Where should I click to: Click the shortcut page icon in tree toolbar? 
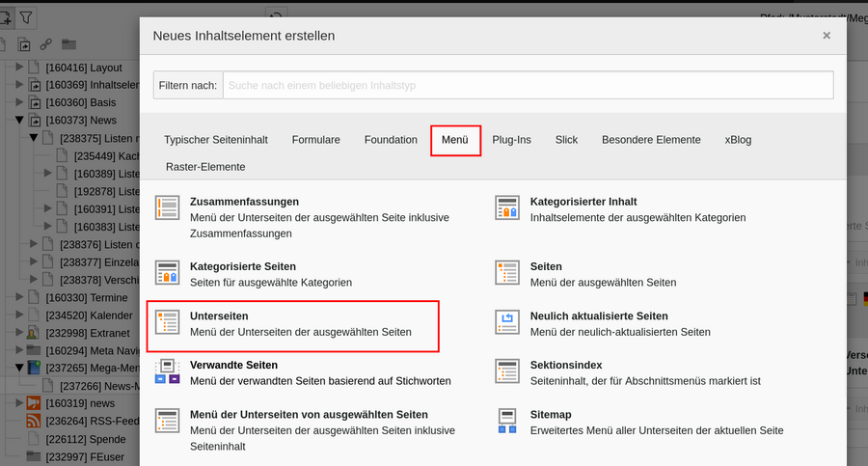point(24,44)
